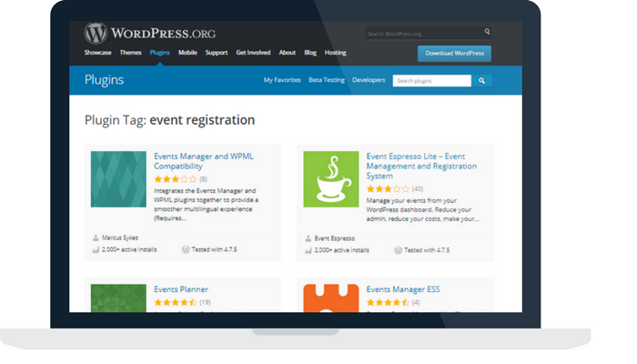The width and height of the screenshot is (637, 364).
Task: Click 'Tested with 4.7.5' in Event Espresso card
Action: tap(427, 250)
